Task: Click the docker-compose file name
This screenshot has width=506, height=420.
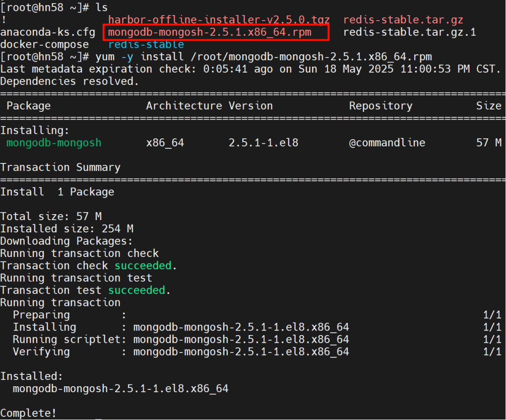Action: 45,45
